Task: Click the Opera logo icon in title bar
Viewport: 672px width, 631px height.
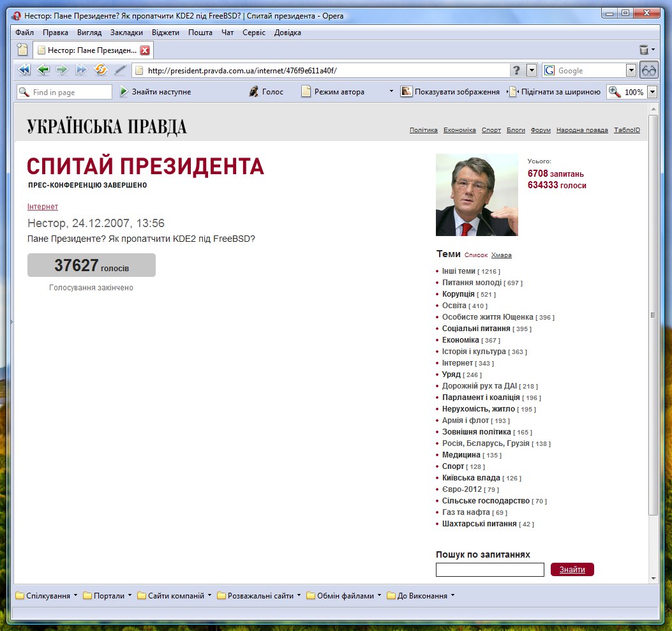Action: [17, 16]
